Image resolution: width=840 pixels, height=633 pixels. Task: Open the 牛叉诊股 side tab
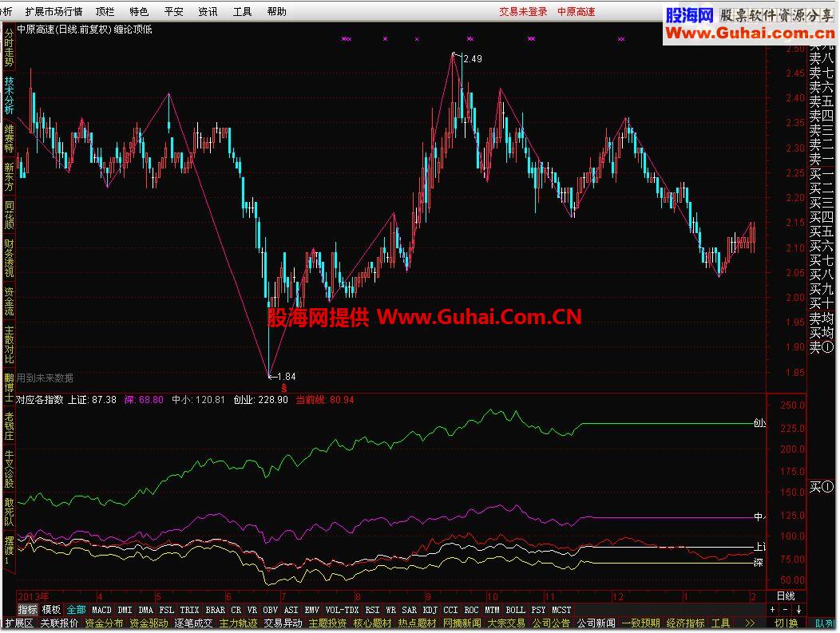pos(9,469)
